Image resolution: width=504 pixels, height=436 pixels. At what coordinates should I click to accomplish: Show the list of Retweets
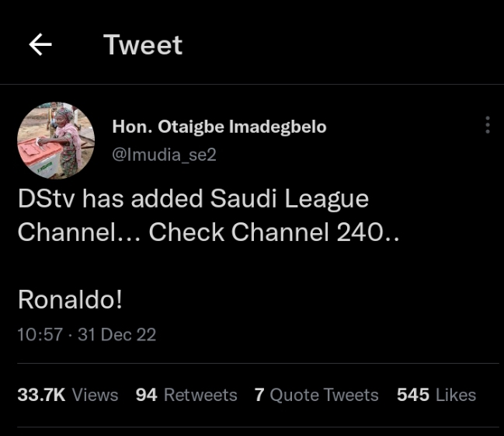[200, 395]
